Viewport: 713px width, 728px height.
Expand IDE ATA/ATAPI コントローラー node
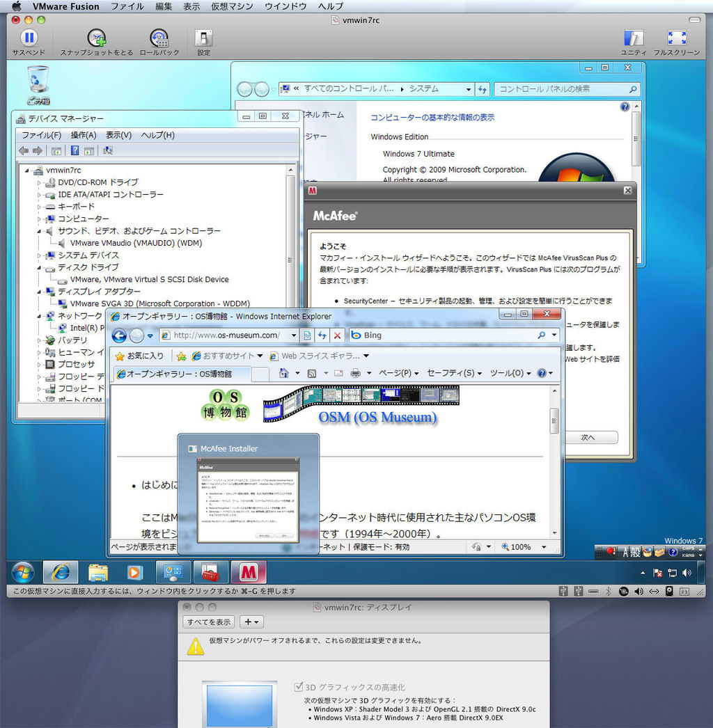[40, 195]
